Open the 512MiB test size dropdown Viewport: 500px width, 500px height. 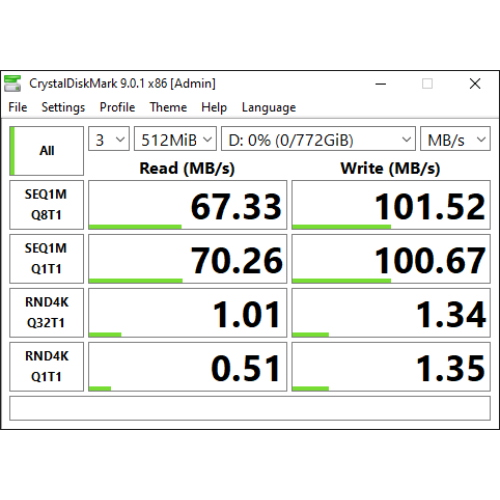[x=175, y=139]
